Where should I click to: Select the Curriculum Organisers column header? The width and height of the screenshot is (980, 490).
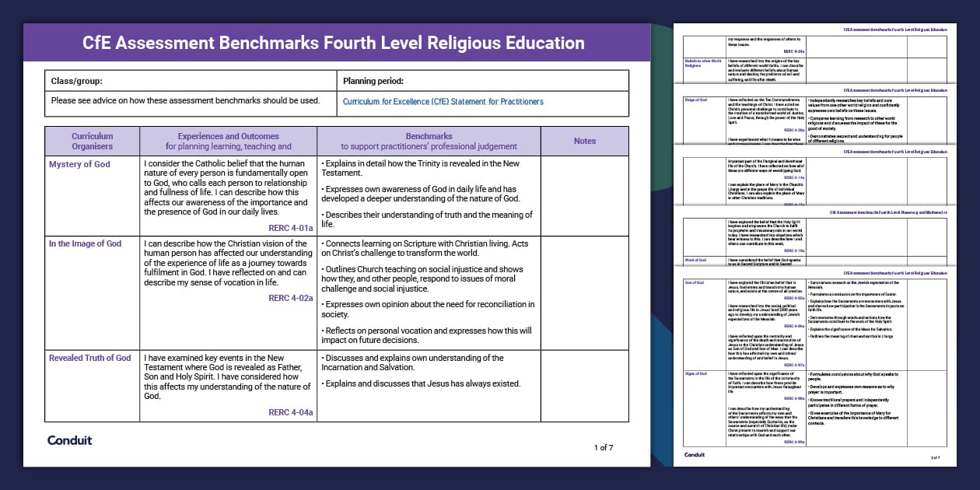(93, 141)
